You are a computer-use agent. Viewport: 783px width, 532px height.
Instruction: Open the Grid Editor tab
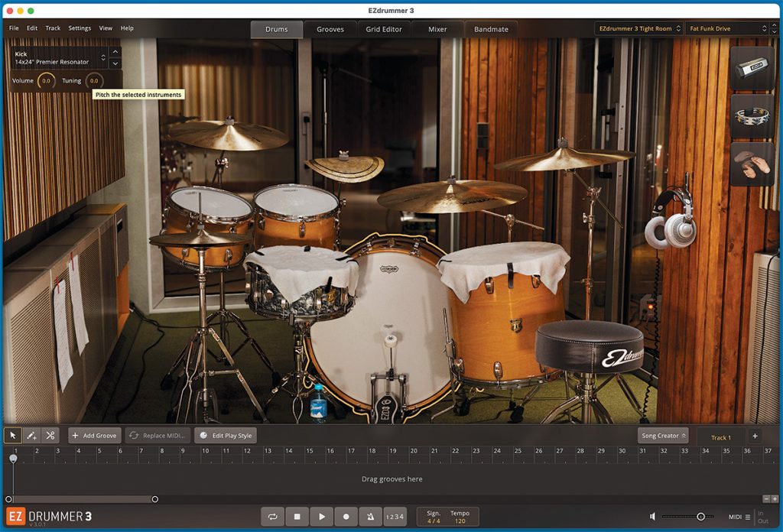click(x=384, y=30)
